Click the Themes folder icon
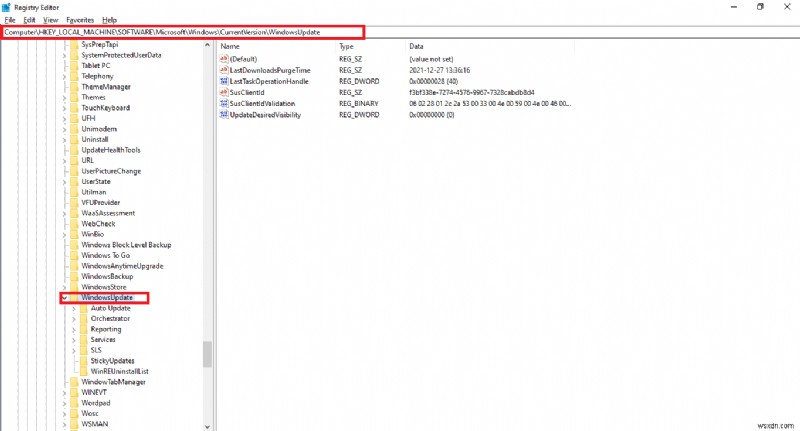800x431 pixels. pyautogui.click(x=74, y=97)
